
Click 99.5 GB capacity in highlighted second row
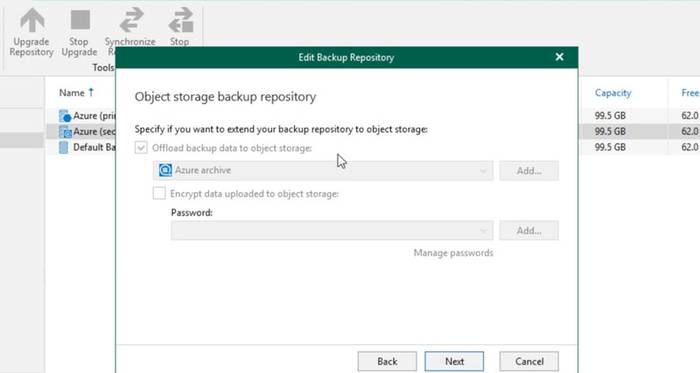[x=610, y=131]
